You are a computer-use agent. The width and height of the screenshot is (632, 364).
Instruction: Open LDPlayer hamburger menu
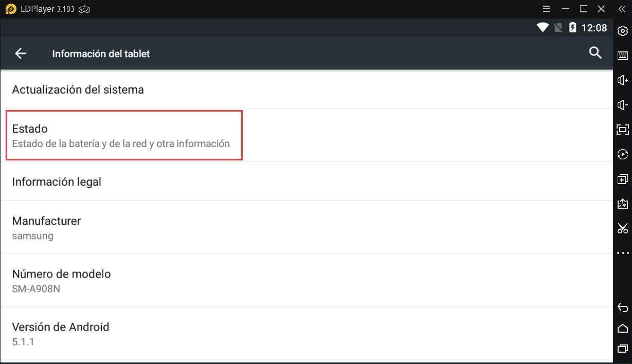tap(547, 9)
